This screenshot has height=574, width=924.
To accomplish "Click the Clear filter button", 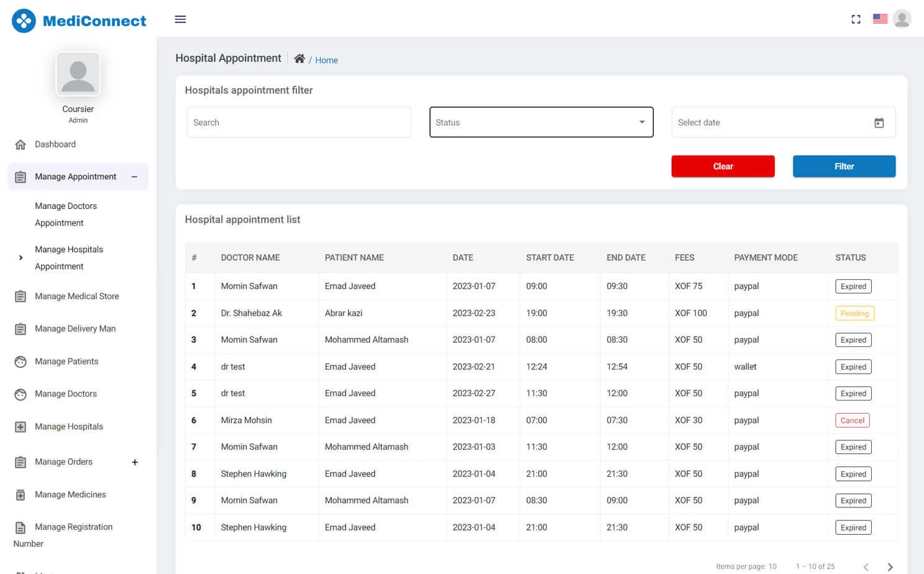I will coord(723,166).
